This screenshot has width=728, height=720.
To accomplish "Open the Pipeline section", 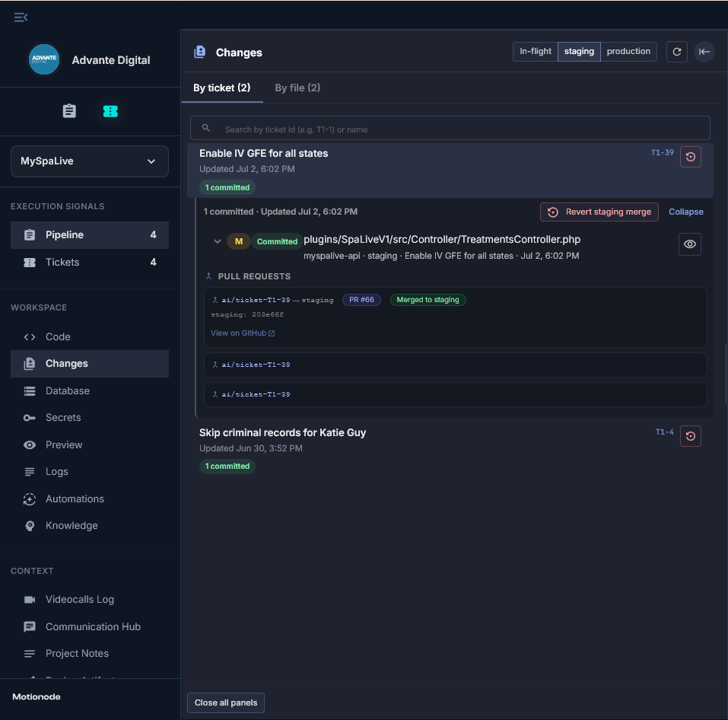I will point(90,235).
